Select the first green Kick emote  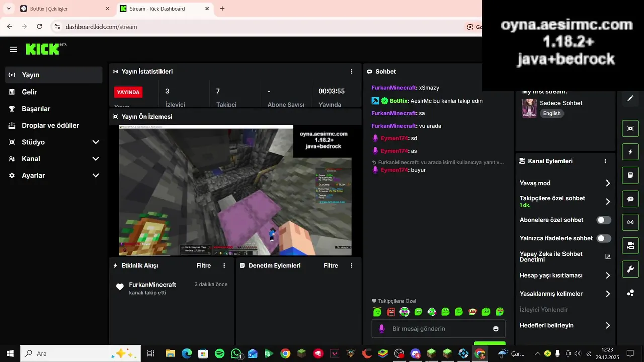377,312
